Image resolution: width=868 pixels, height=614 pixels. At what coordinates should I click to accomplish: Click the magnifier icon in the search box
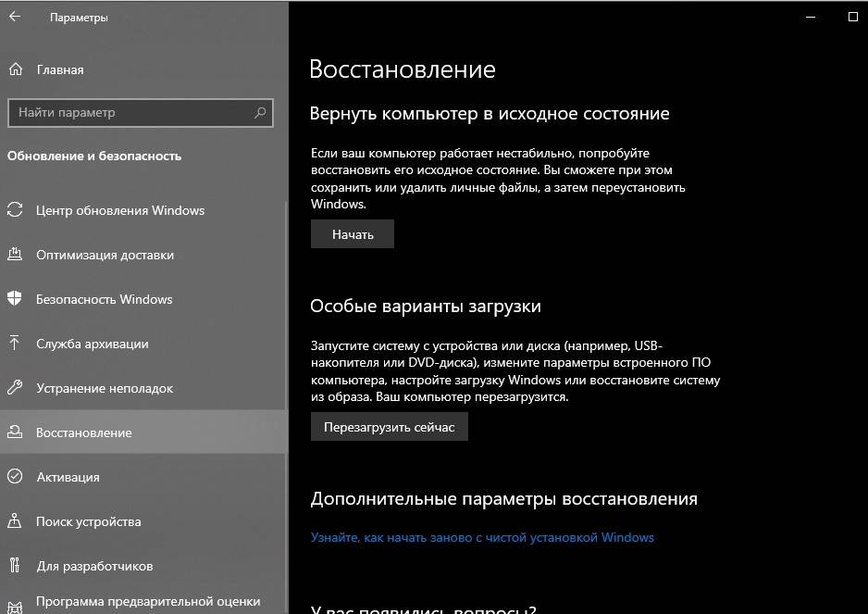260,112
